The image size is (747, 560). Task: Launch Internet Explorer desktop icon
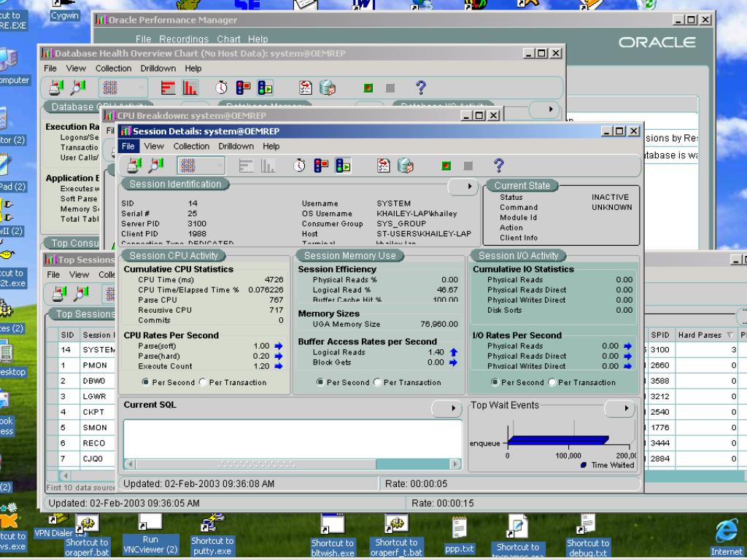click(x=727, y=537)
